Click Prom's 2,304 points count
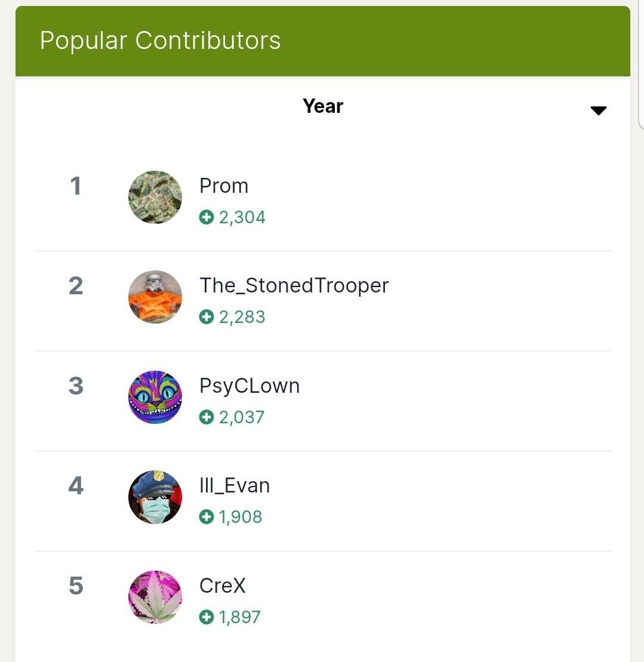 (242, 217)
